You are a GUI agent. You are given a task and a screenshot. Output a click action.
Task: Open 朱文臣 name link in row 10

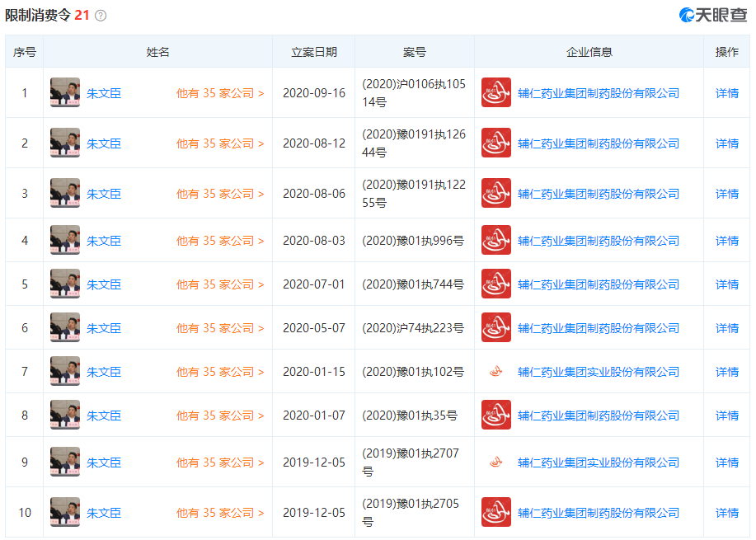pyautogui.click(x=104, y=513)
